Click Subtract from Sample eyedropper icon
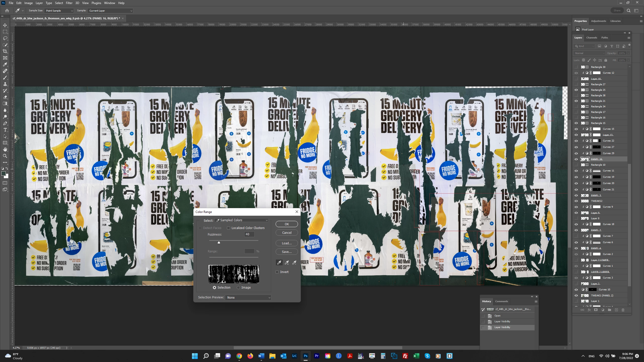Viewport: 644px width, 362px height. pyautogui.click(x=294, y=263)
